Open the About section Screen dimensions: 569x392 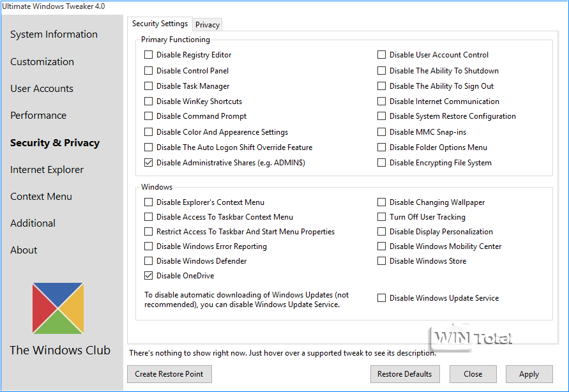(24, 250)
